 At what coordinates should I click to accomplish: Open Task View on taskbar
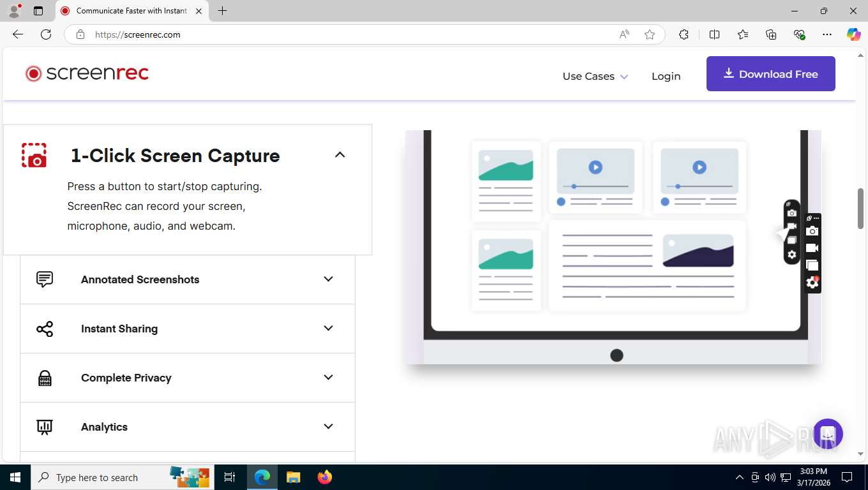(230, 477)
